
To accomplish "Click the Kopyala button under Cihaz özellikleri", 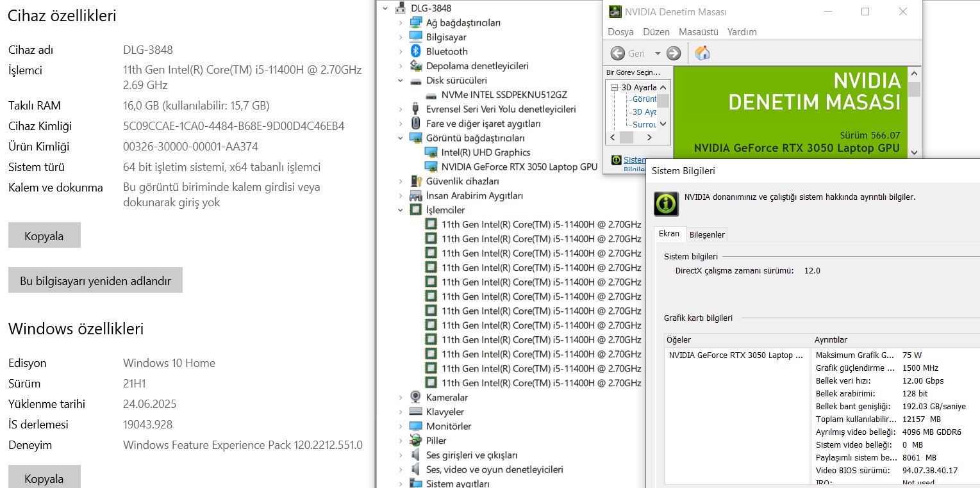I will pos(44,235).
